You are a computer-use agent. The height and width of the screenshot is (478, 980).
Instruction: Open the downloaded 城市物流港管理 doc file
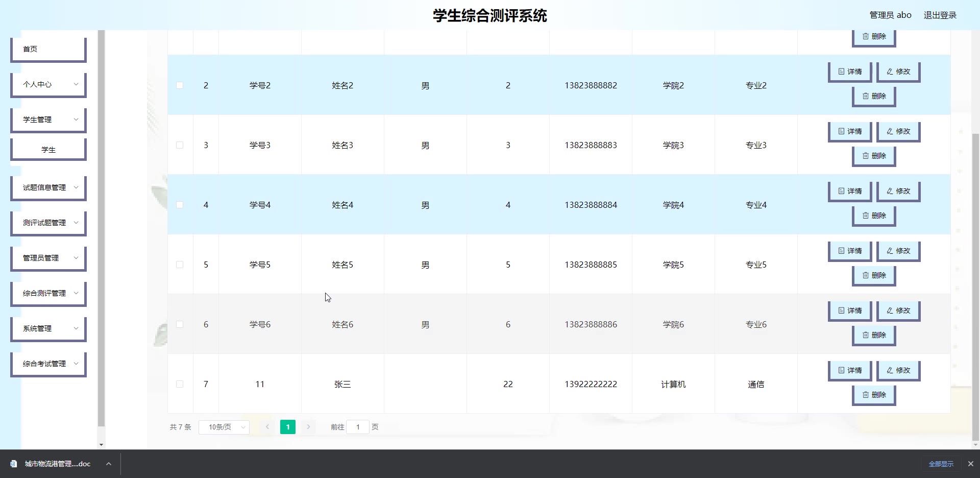point(51,464)
